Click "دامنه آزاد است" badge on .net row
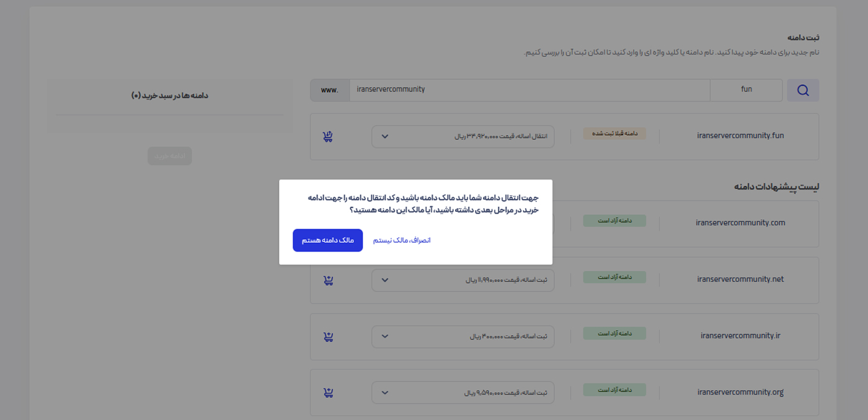 pos(614,278)
